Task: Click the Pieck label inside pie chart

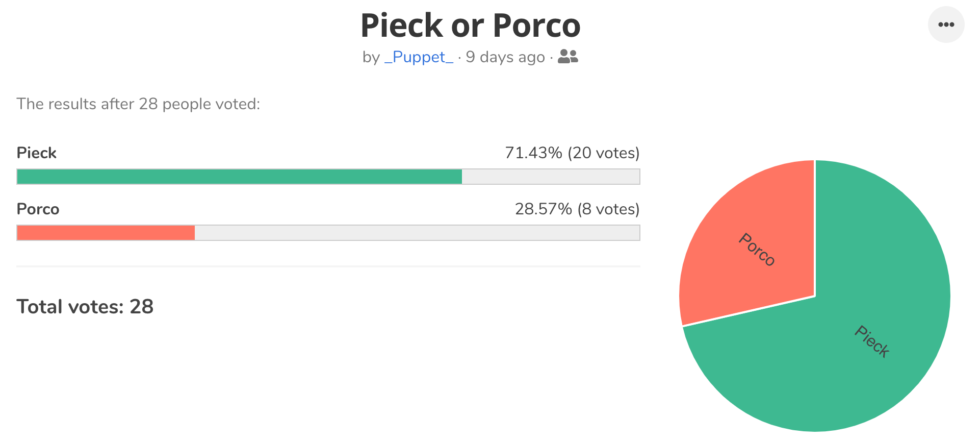Action: (872, 341)
